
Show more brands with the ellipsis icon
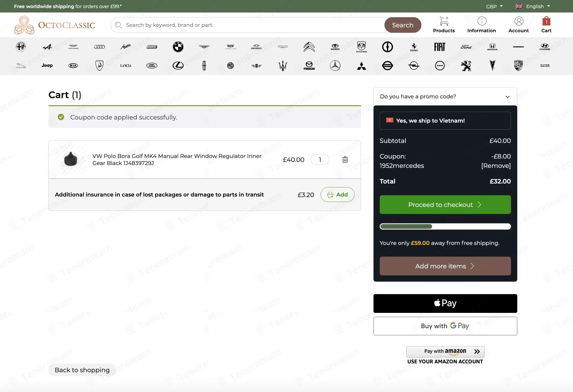(x=440, y=66)
